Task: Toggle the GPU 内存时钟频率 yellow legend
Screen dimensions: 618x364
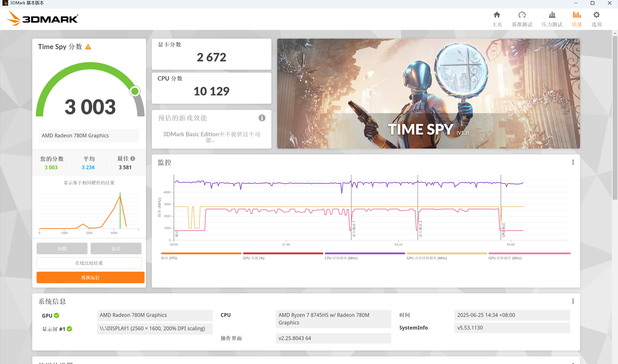Action: click(x=447, y=256)
